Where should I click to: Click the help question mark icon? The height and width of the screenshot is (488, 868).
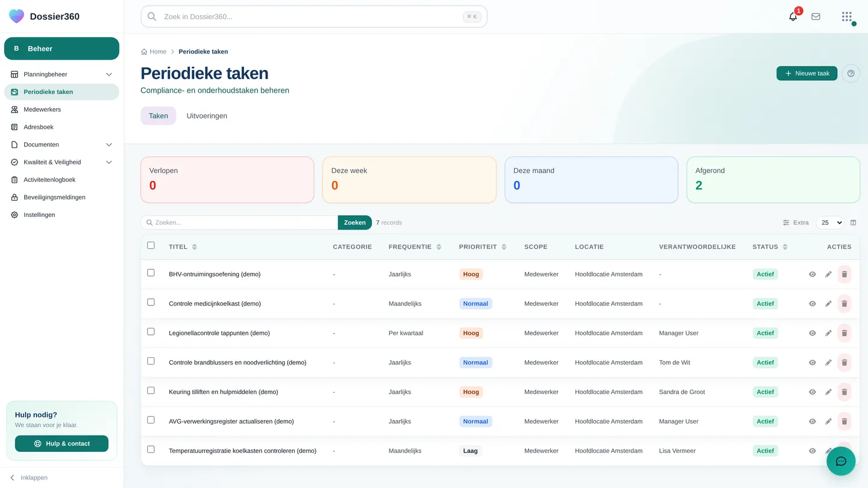pos(851,74)
